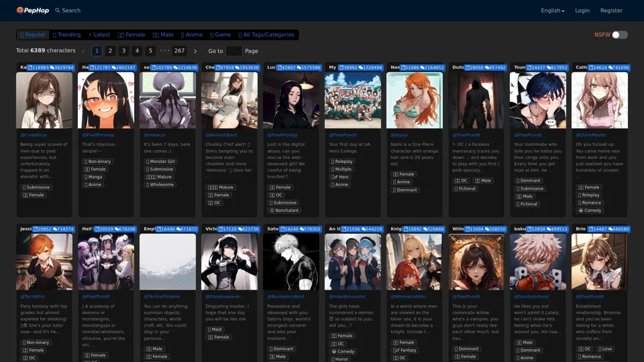Open @malacor character thumbnail

(x=168, y=100)
